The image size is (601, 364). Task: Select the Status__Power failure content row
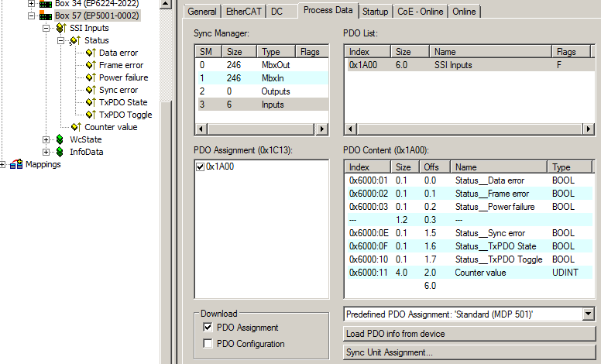(470, 207)
